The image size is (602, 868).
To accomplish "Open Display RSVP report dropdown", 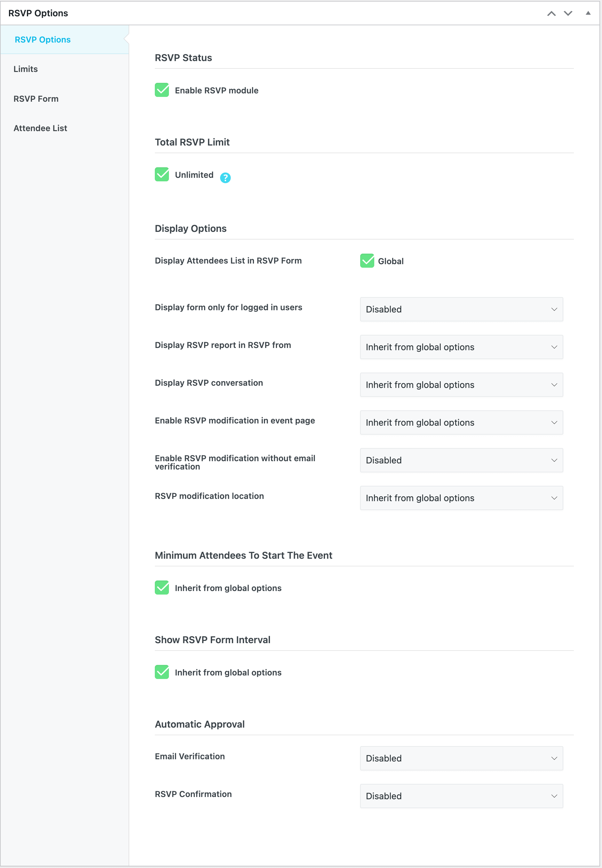I will [461, 347].
